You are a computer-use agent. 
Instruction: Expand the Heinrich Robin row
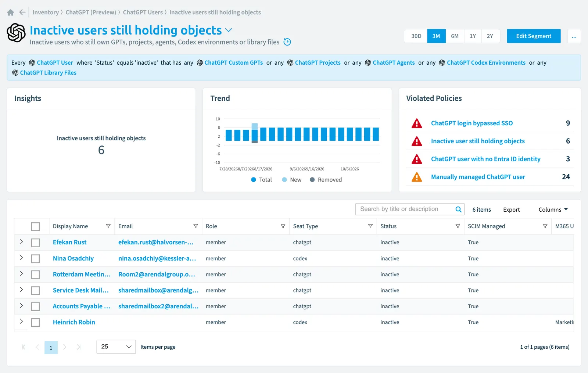click(21, 322)
